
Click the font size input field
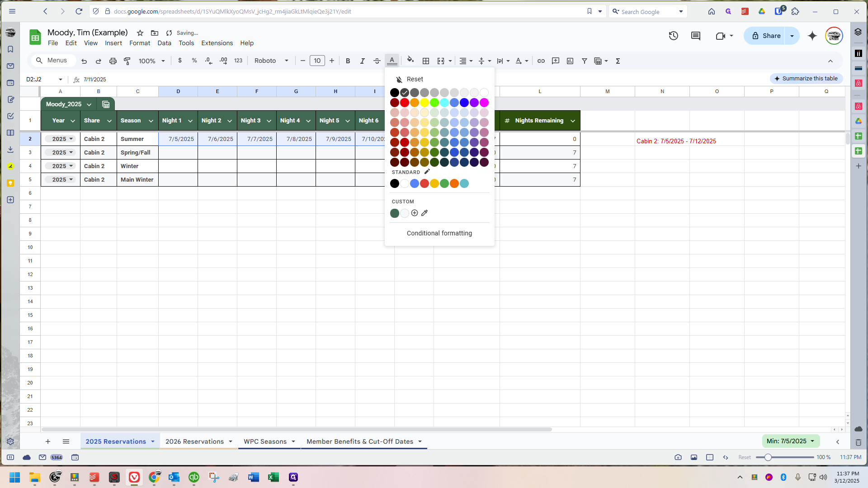pos(317,61)
